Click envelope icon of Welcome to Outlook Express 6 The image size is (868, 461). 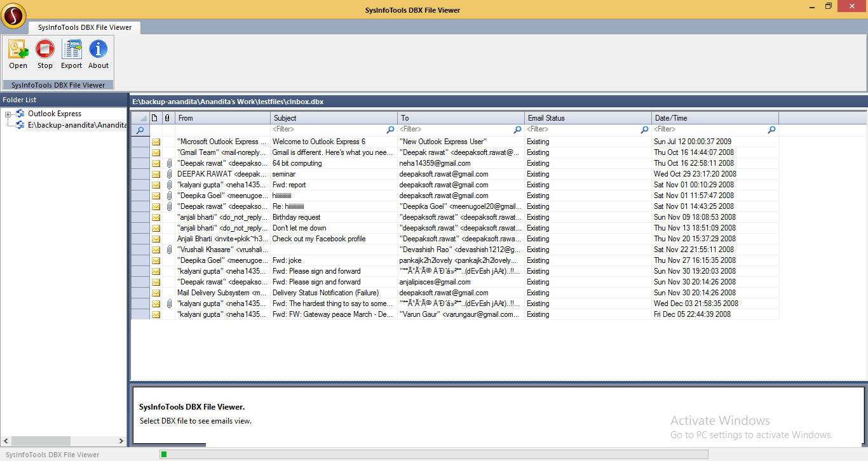coord(156,142)
